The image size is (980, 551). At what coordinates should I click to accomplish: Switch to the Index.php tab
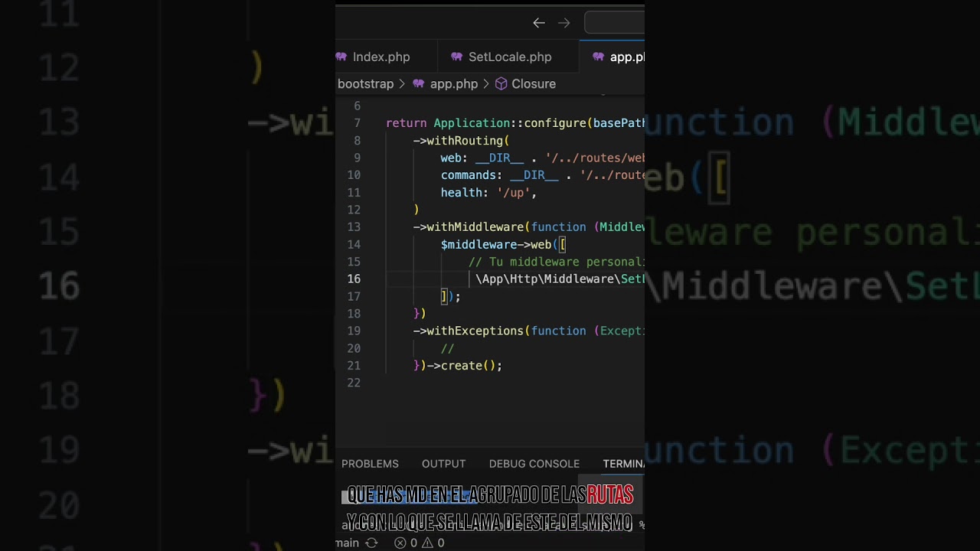(x=372, y=57)
